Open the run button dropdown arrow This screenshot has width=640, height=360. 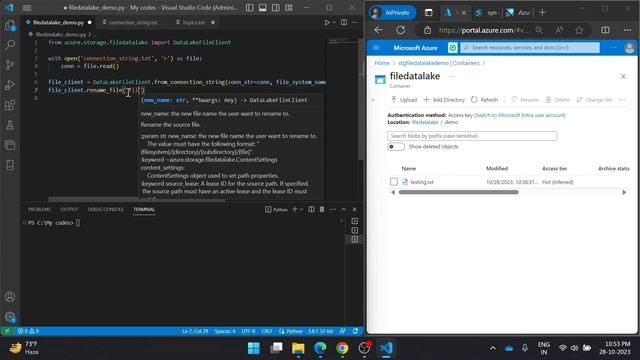334,22
